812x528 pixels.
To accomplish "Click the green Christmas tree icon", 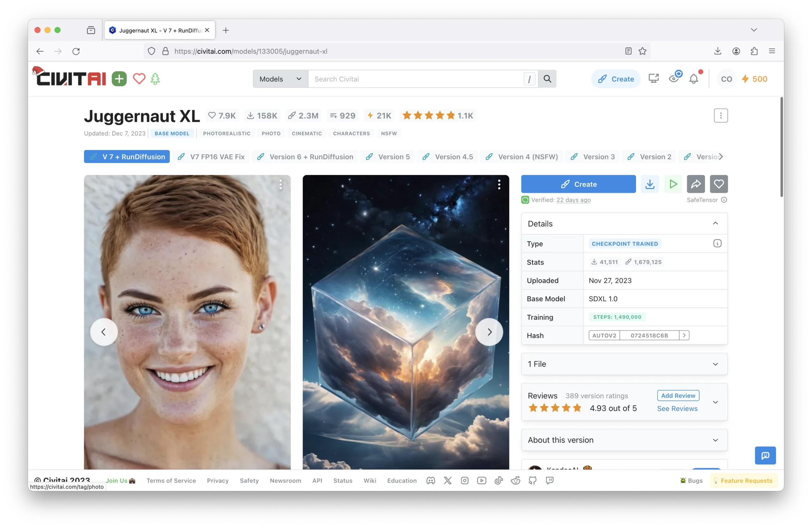I will coord(155,79).
